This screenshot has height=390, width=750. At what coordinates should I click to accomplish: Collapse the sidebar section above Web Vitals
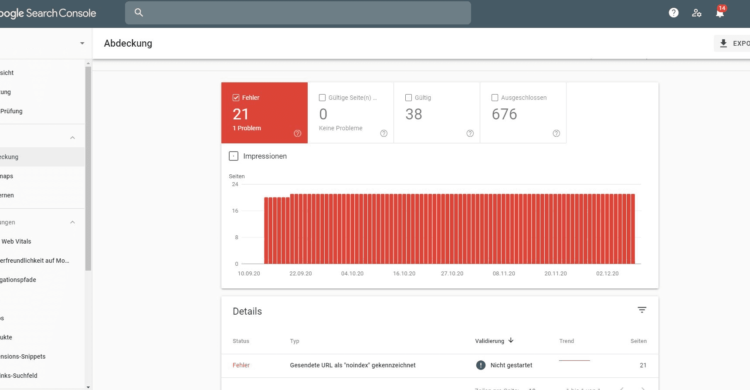[x=73, y=223]
